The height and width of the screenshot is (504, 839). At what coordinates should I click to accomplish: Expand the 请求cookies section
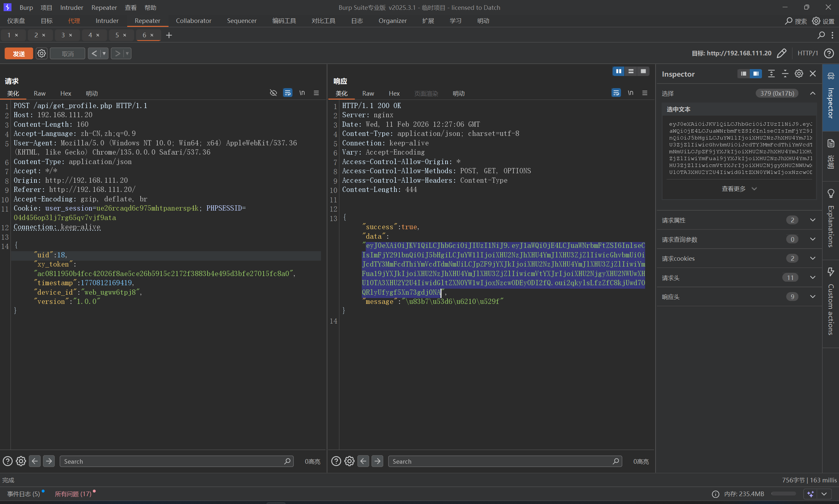point(812,258)
